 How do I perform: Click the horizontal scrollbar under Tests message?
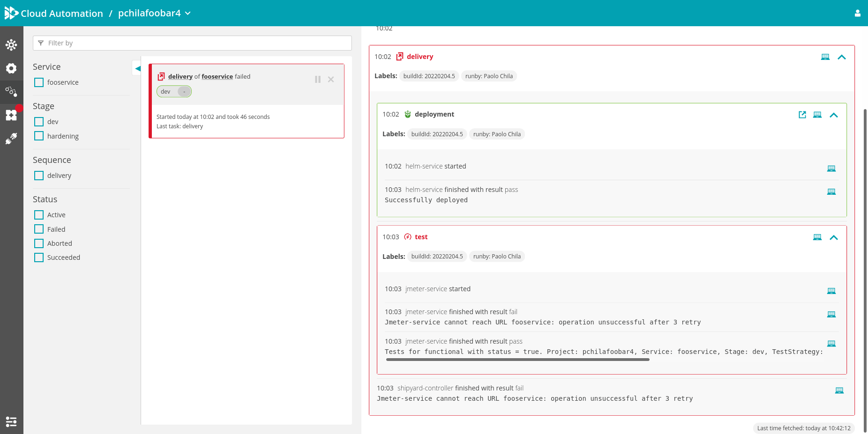pyautogui.click(x=518, y=360)
